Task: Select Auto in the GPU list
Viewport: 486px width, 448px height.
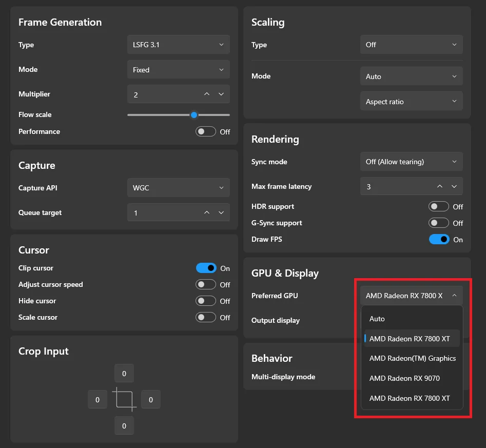Action: [x=412, y=319]
